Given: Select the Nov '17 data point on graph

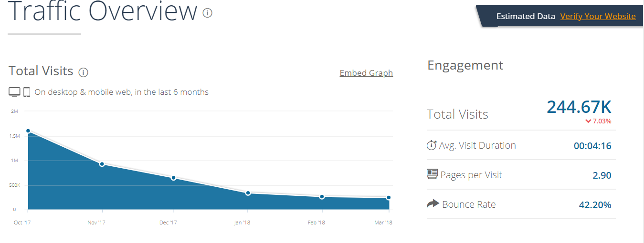Looking at the screenshot, I should pos(102,164).
